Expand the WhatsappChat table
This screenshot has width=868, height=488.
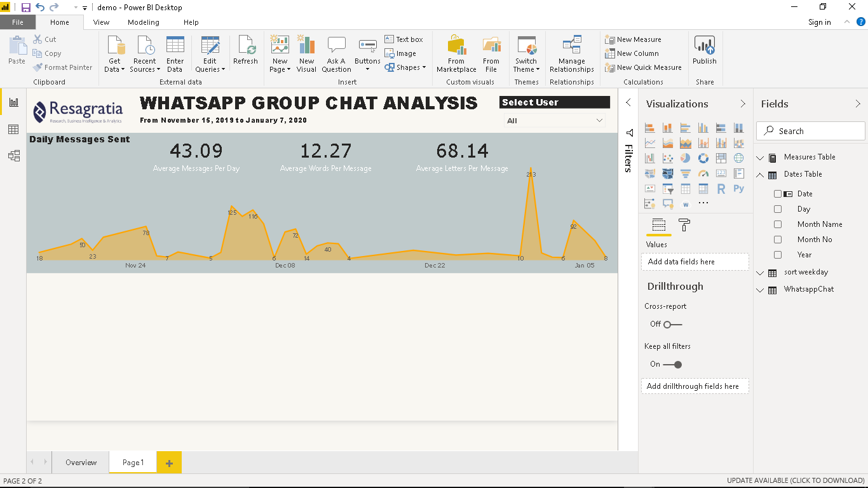pyautogui.click(x=761, y=290)
